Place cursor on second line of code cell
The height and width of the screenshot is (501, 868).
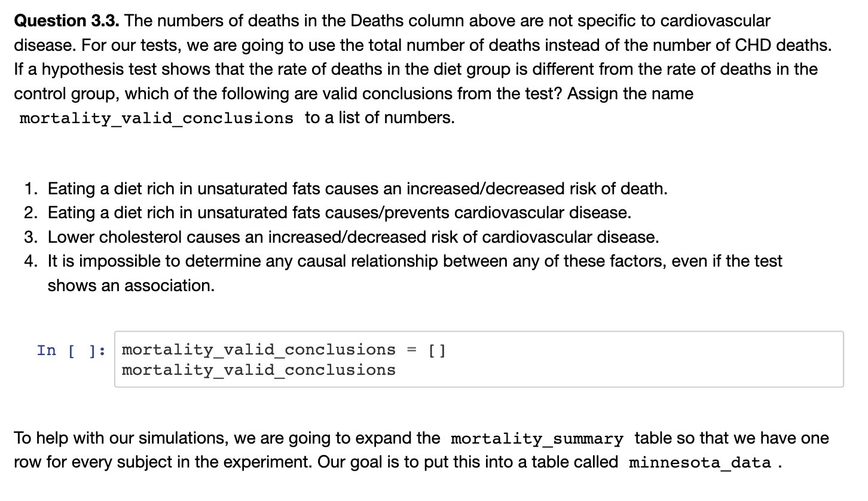[258, 370]
